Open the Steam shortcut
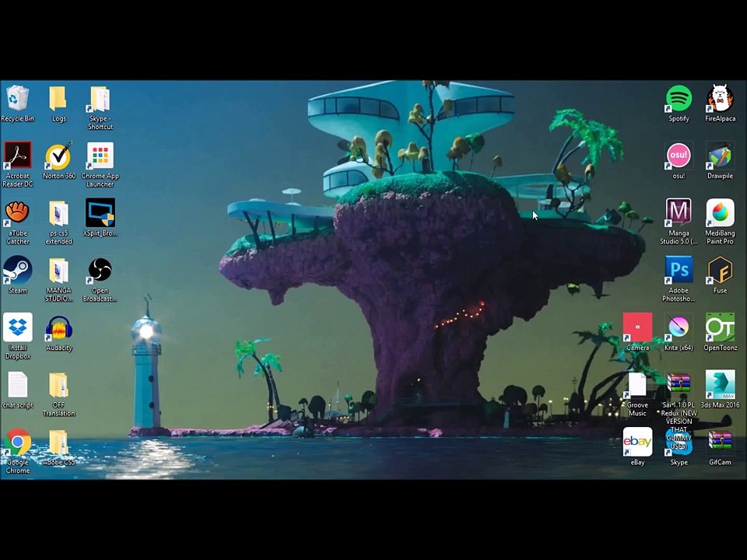Viewport: 747px width, 560px height. point(18,270)
